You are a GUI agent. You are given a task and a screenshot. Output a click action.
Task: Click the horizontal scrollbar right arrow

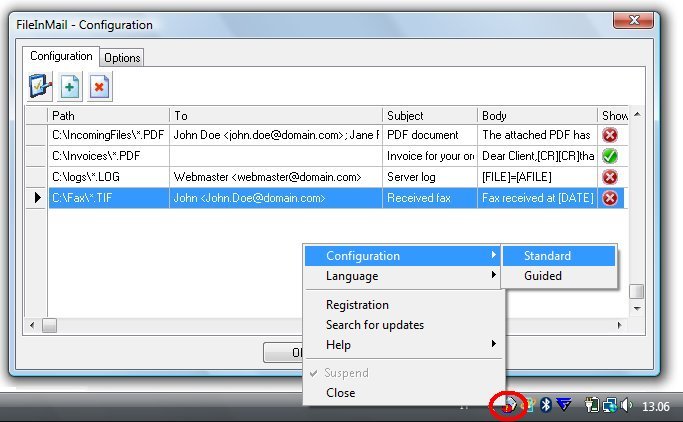(x=619, y=325)
